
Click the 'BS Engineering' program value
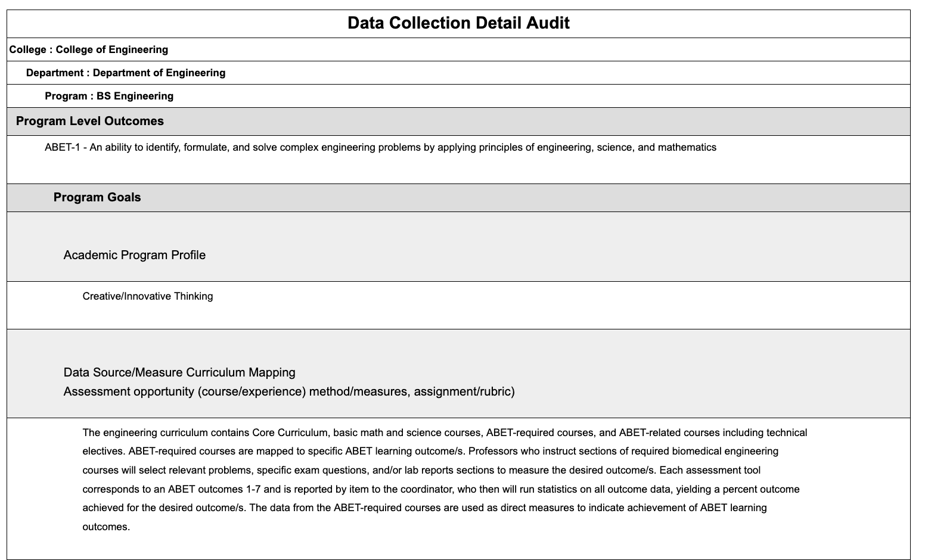(x=135, y=96)
